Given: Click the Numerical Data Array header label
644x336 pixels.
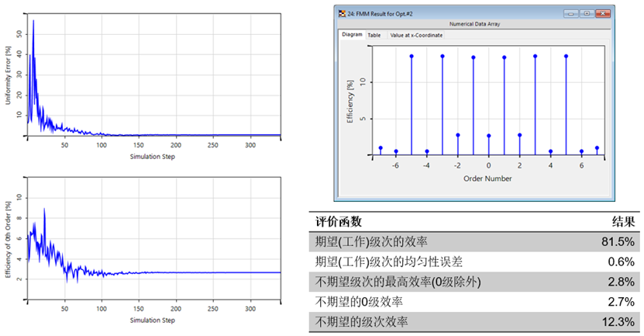Looking at the screenshot, I should pos(474,24).
